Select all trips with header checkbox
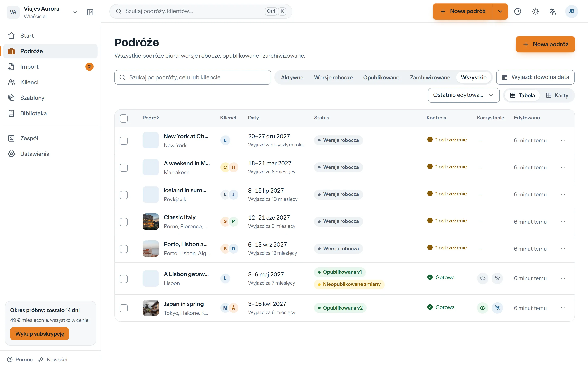 (x=124, y=118)
